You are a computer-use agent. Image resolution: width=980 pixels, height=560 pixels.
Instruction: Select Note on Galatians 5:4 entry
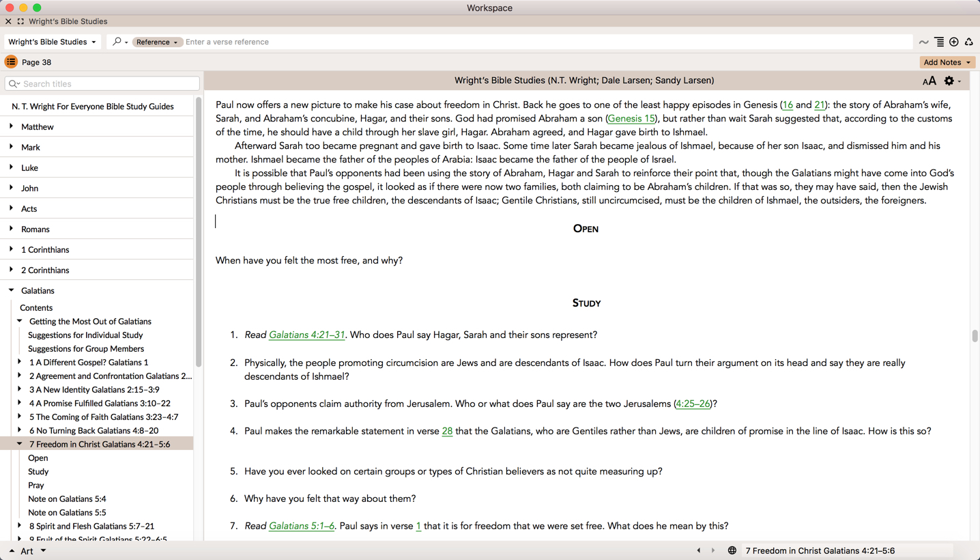(x=67, y=499)
